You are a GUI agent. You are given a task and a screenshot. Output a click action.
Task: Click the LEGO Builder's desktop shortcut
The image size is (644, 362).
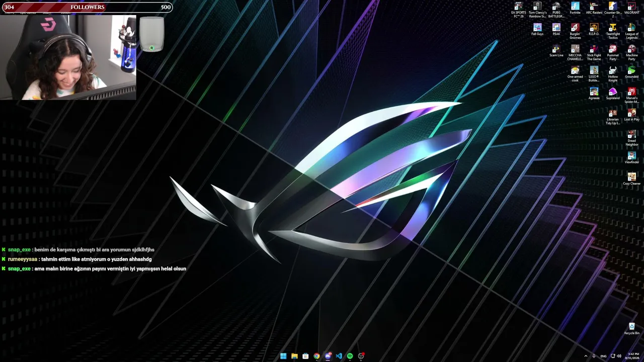coord(594,74)
